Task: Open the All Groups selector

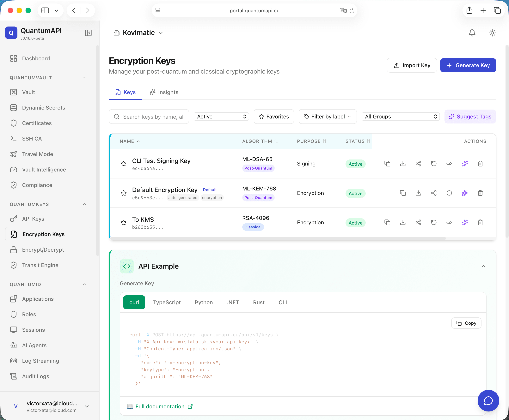Action: point(400,116)
